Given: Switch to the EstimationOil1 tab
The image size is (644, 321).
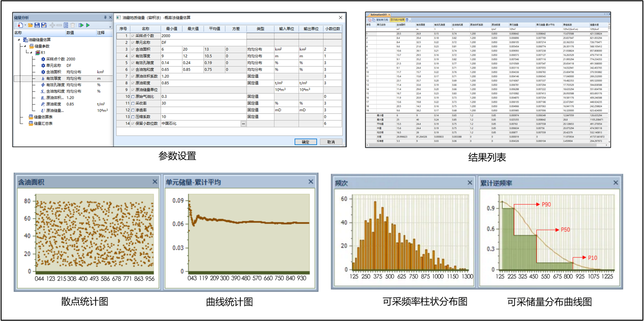Looking at the screenshot, I should point(379,15).
